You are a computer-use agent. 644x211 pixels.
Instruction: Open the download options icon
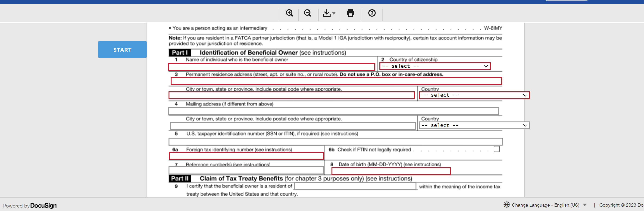pyautogui.click(x=328, y=13)
